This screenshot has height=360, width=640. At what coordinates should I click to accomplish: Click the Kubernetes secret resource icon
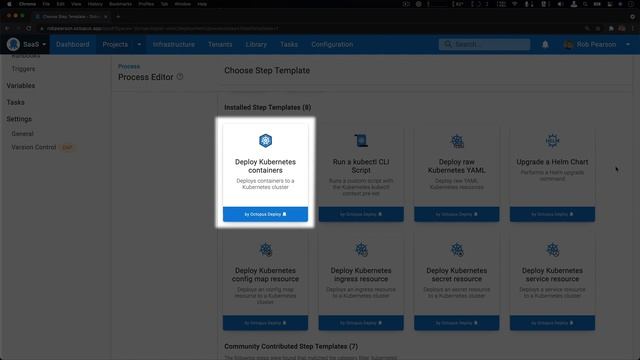click(457, 249)
